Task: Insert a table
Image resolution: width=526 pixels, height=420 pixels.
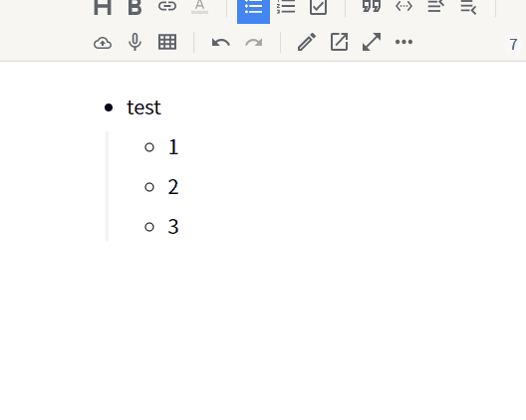Action: [167, 42]
